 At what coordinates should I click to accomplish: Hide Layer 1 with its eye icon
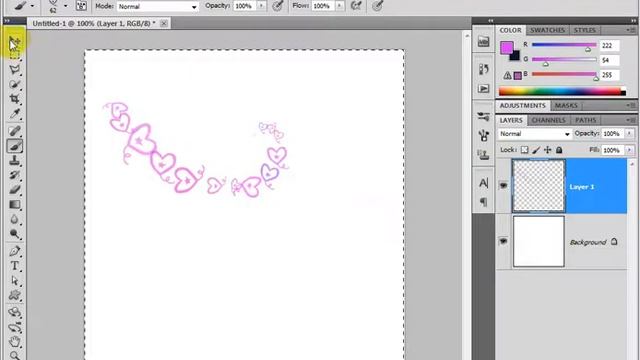click(x=503, y=186)
